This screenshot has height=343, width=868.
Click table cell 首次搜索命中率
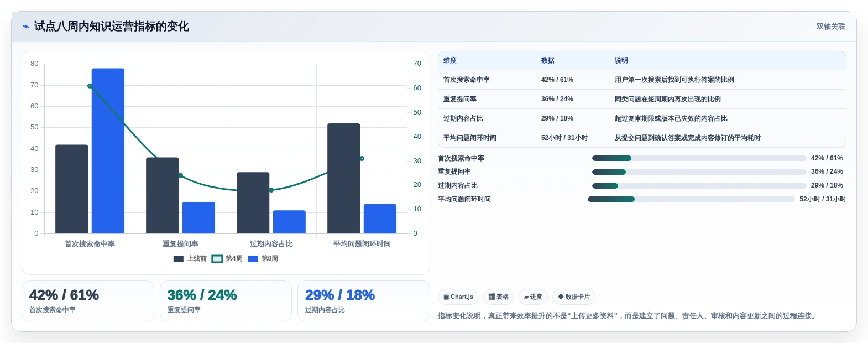(x=467, y=80)
